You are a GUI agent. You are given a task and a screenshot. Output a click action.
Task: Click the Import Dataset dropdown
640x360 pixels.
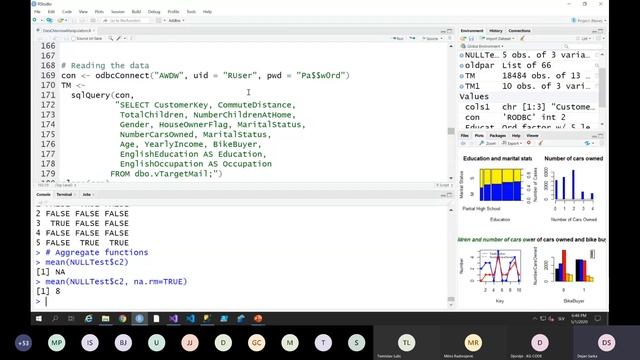[497, 38]
